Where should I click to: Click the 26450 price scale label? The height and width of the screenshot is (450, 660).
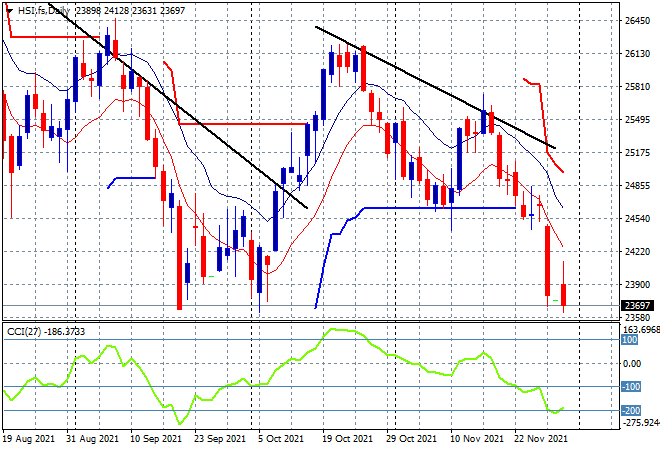pyautogui.click(x=637, y=21)
